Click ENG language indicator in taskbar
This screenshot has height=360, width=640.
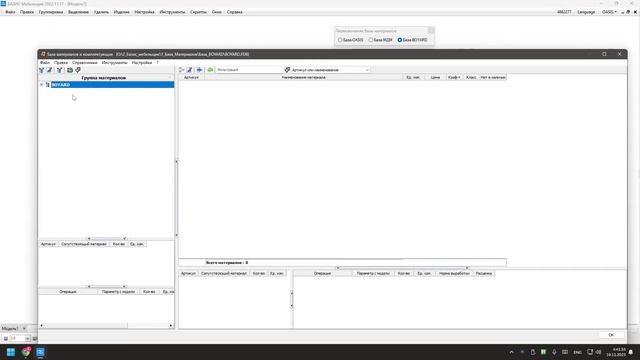coord(577,352)
